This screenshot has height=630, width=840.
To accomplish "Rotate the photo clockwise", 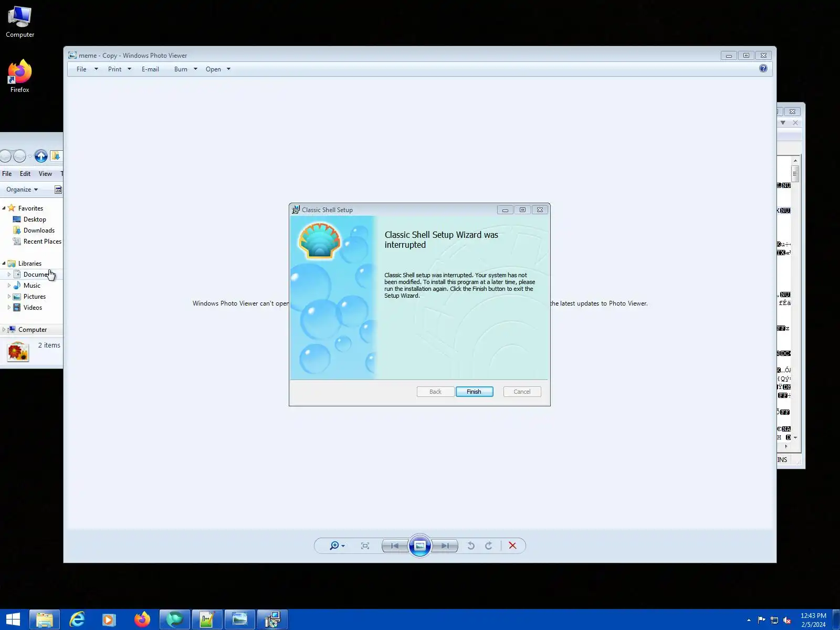I will 488,546.
